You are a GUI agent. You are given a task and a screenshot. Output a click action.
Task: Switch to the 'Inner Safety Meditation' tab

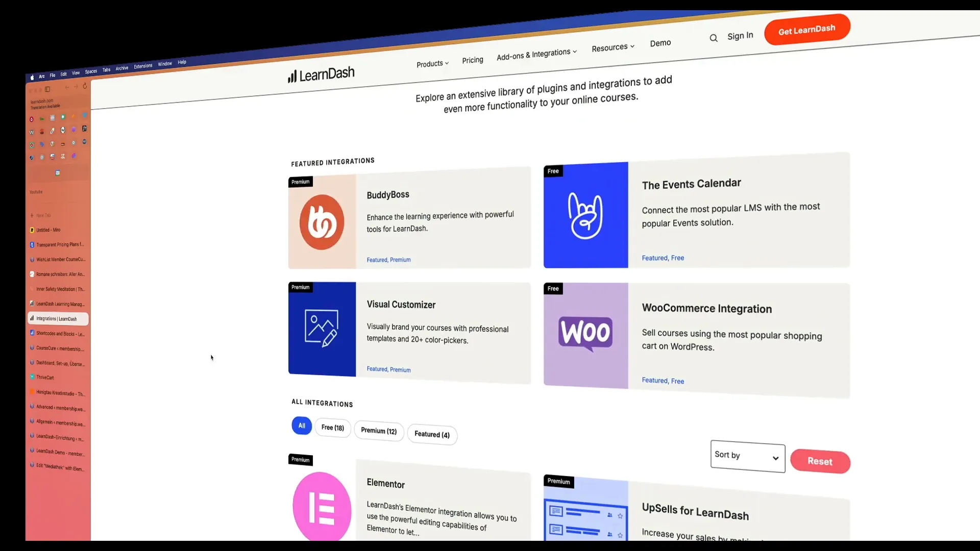pos(58,289)
